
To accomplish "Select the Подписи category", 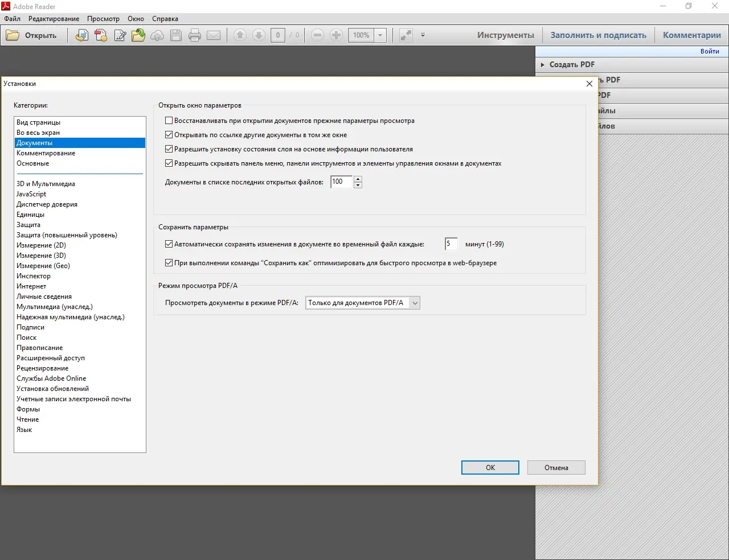I will [80, 327].
